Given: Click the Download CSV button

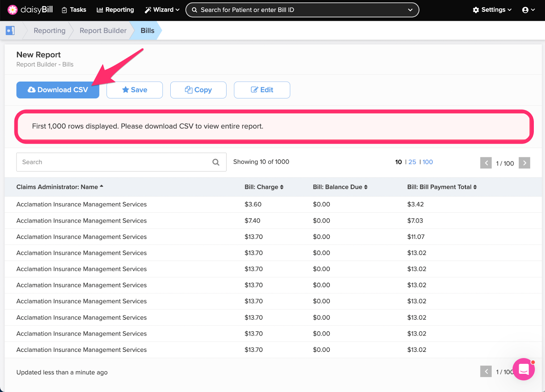Looking at the screenshot, I should pos(58,90).
